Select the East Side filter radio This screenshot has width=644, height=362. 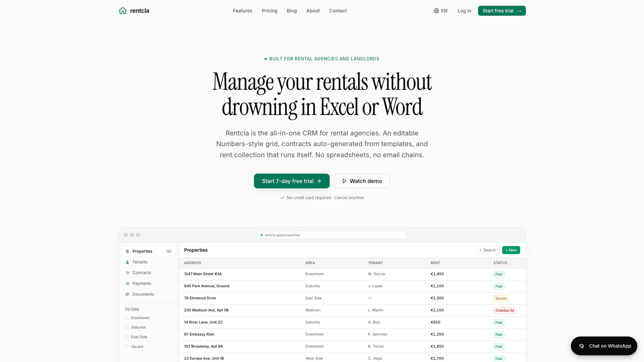point(127,337)
